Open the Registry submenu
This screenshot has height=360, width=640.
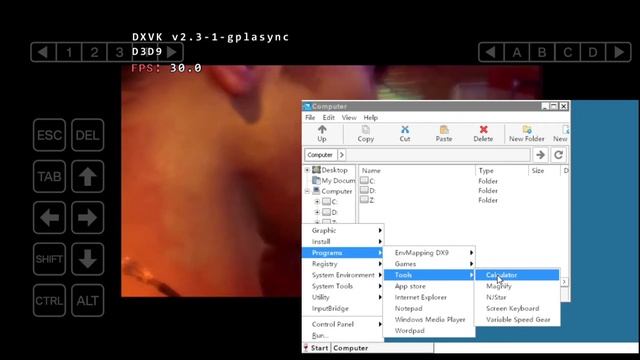(x=343, y=264)
